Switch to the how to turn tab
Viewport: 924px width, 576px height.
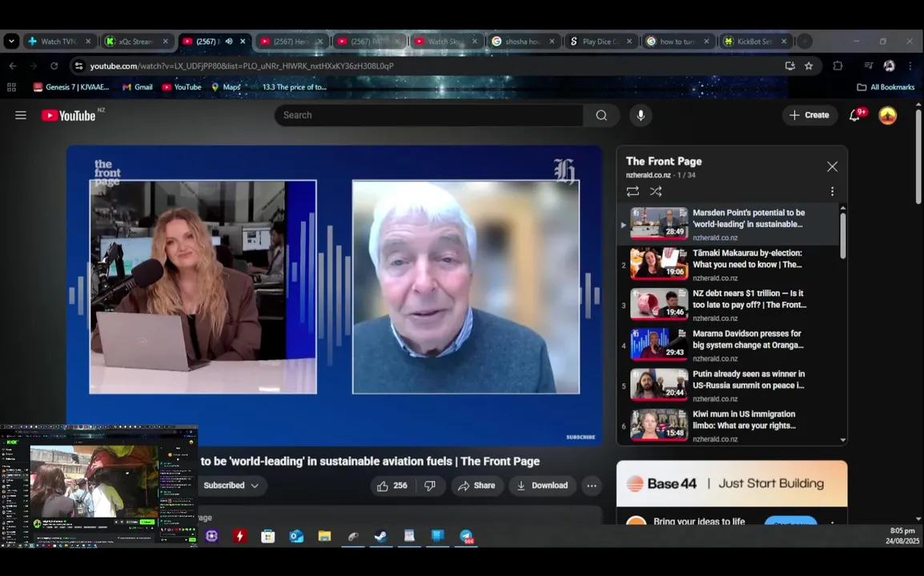tap(677, 42)
